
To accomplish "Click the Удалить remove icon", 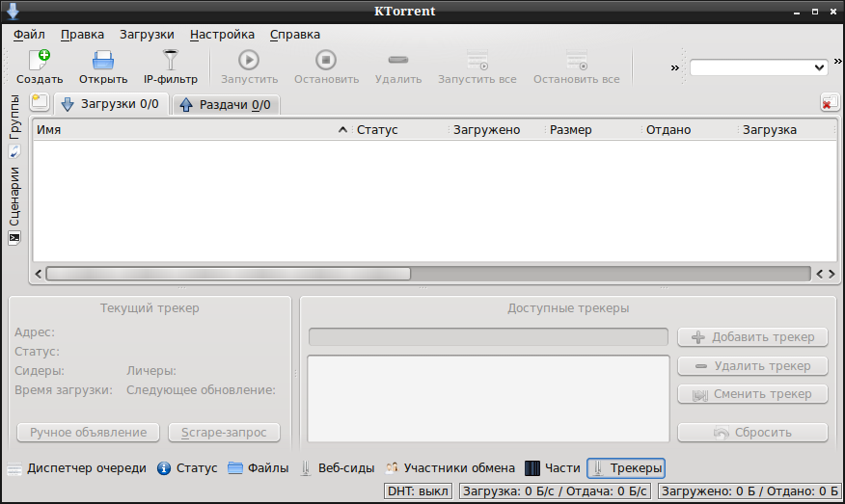I will pyautogui.click(x=398, y=60).
